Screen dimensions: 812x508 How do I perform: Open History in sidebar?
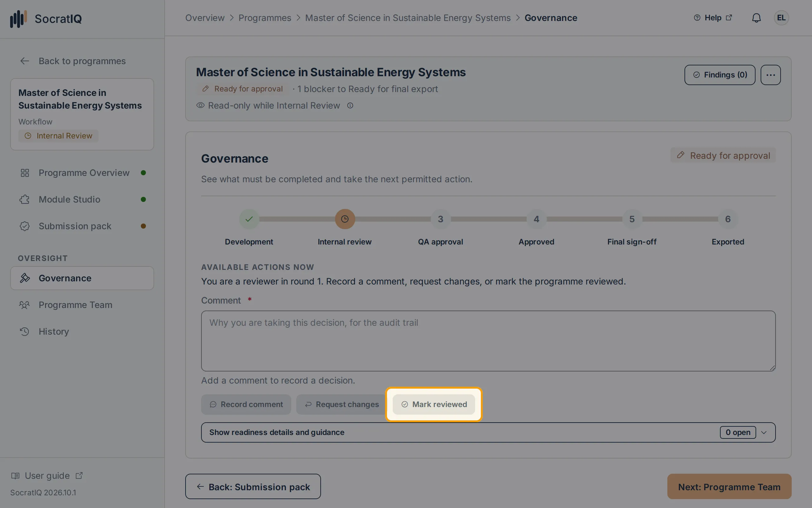82,331
